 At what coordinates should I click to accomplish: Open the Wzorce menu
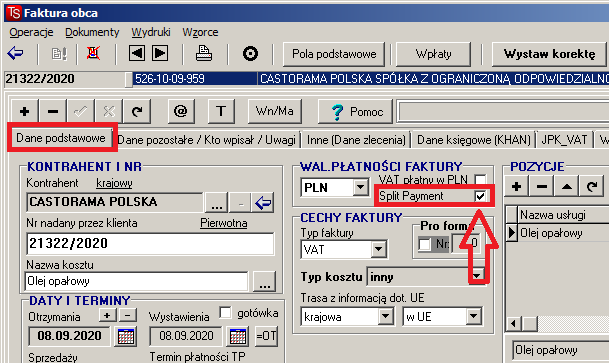point(200,32)
